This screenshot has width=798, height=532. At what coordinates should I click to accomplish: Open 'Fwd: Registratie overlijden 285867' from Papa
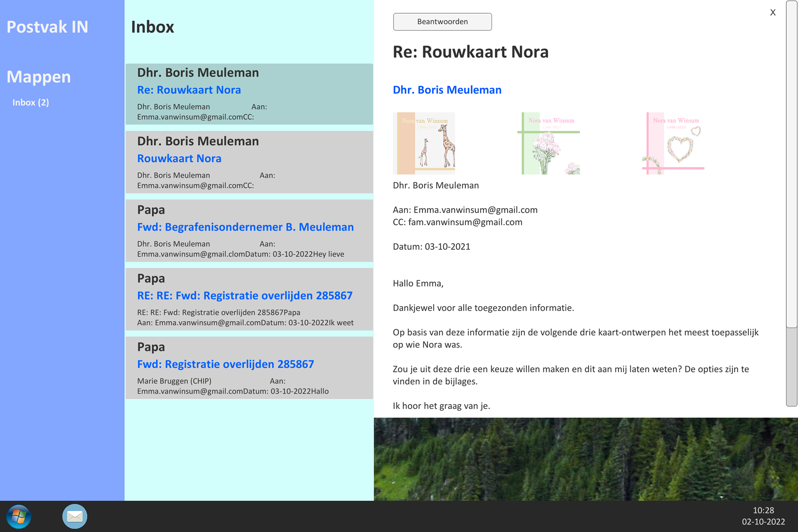pos(249,368)
